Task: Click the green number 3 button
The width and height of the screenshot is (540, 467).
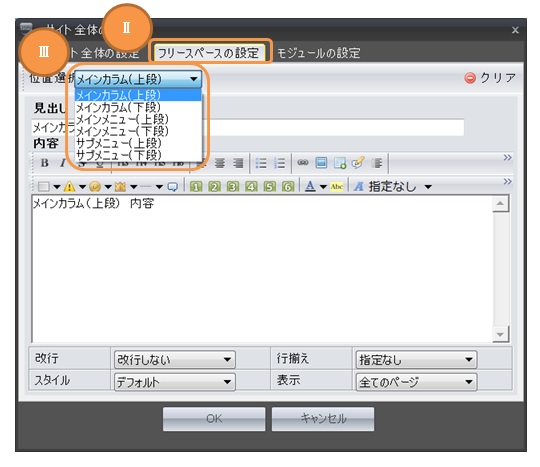Action: [x=233, y=187]
